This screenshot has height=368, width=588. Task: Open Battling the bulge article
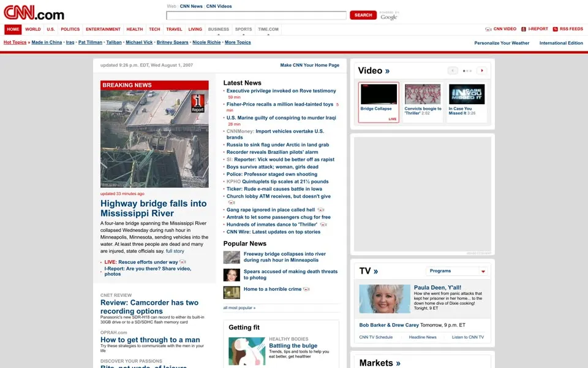[293, 346]
